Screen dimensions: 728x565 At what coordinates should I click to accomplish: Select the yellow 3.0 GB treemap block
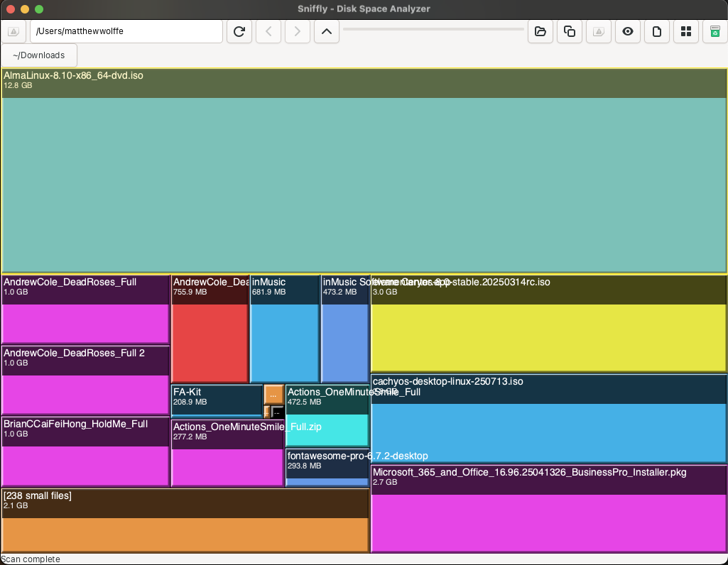(548, 337)
